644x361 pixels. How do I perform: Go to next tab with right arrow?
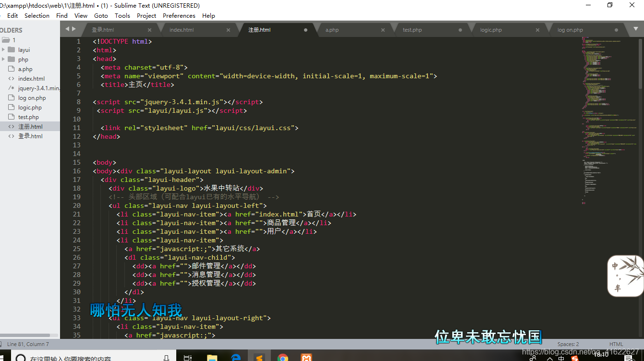73,29
